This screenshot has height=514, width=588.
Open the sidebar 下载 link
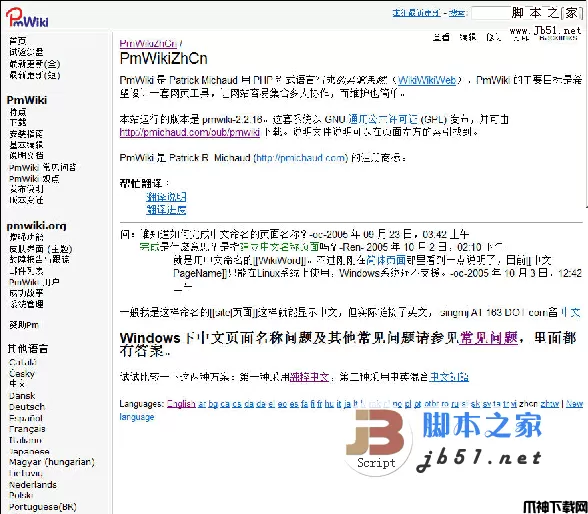tap(18, 122)
